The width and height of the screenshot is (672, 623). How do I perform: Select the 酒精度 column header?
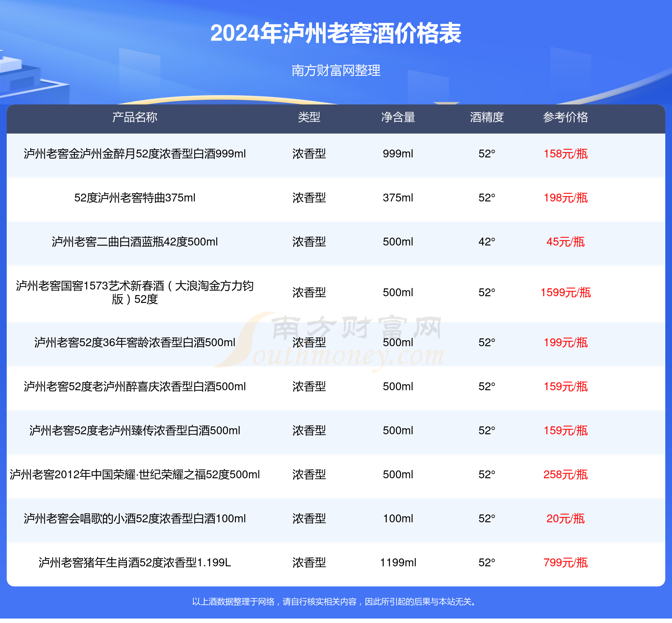[487, 117]
